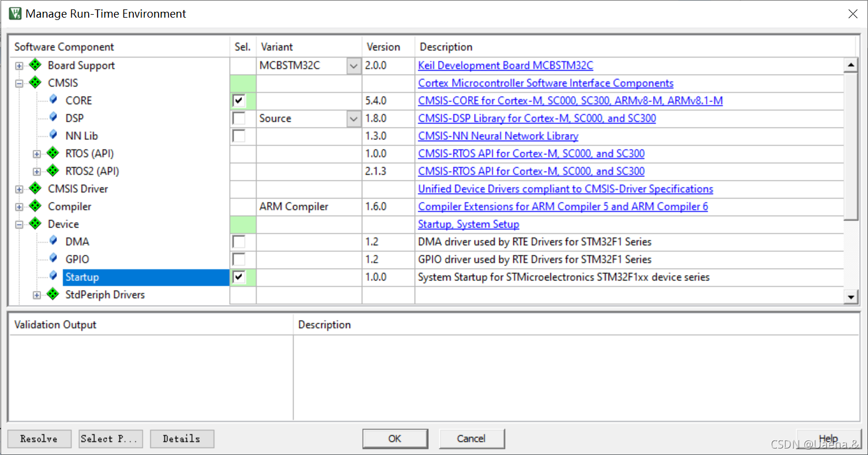Enable the Device GPIO checkbox

tap(239, 260)
